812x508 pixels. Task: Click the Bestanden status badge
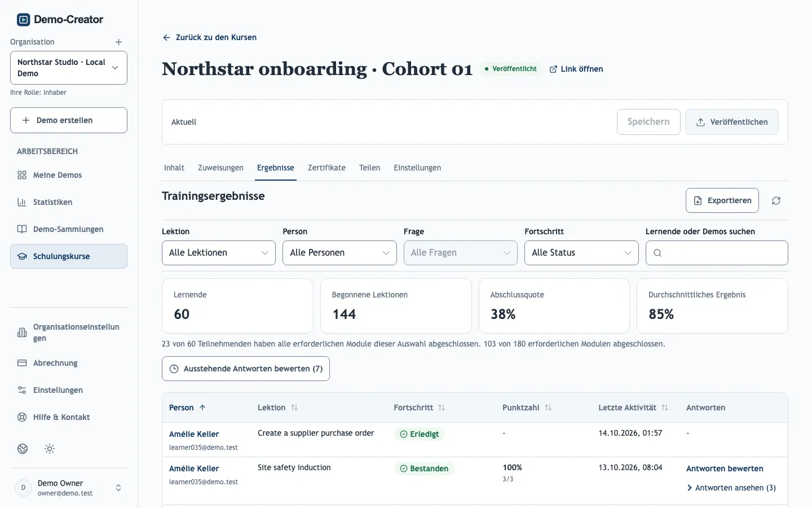click(424, 468)
